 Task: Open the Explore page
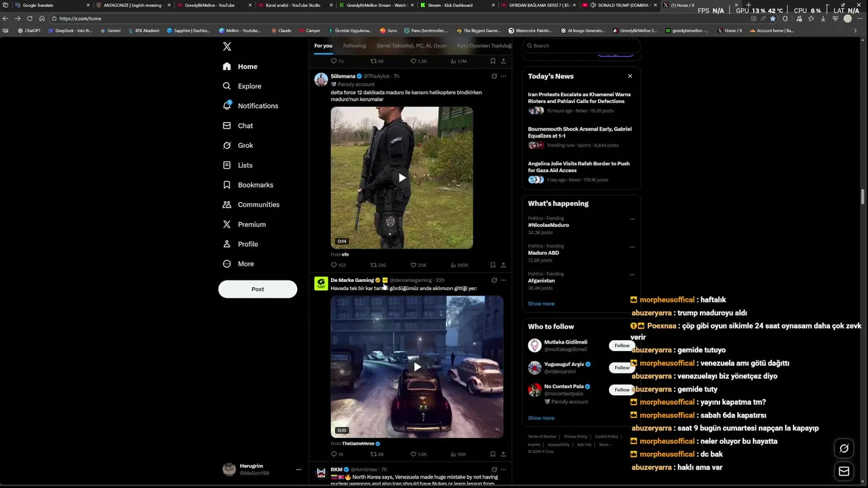tap(242, 86)
